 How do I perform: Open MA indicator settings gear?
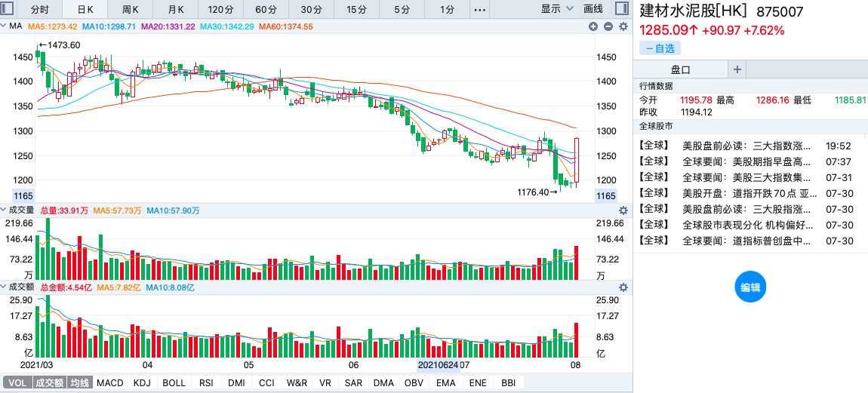[623, 26]
